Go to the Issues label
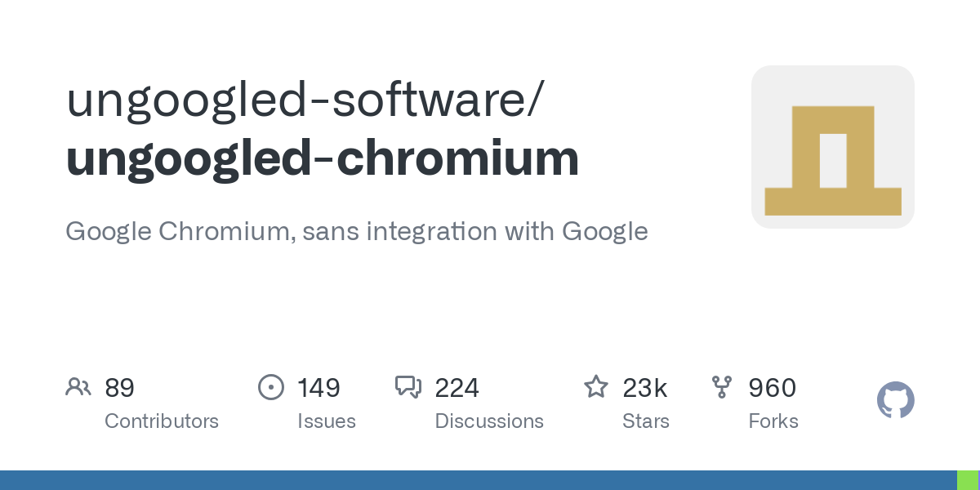Screen dimensions: 980x490 [x=327, y=421]
